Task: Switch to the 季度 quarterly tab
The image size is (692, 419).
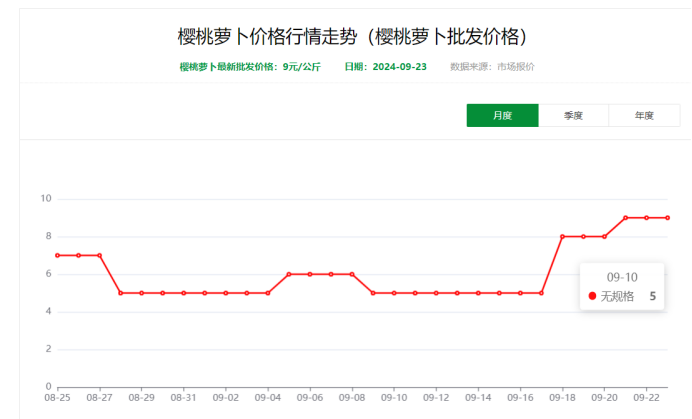Action: click(x=573, y=116)
